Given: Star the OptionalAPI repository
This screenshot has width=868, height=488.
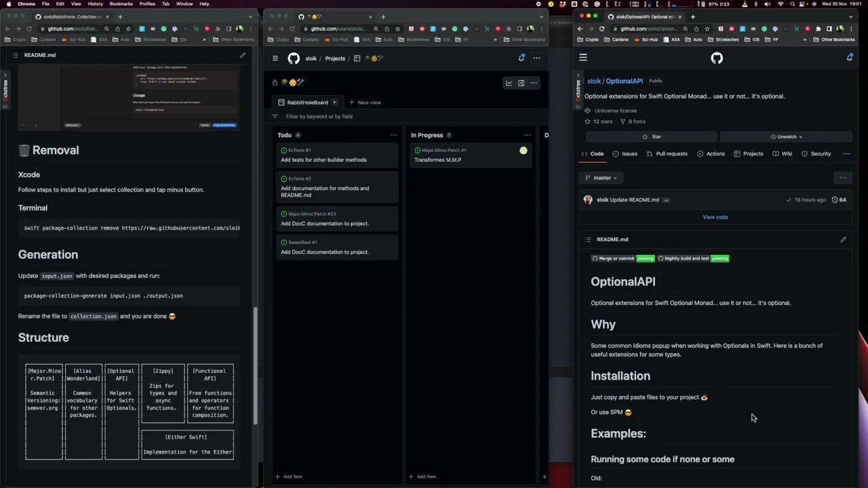Looking at the screenshot, I should (651, 137).
